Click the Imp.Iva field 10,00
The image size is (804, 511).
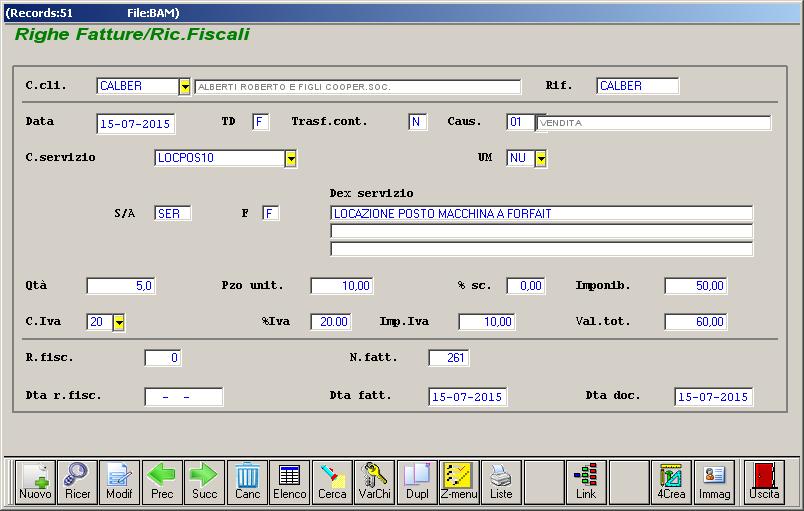click(487, 322)
